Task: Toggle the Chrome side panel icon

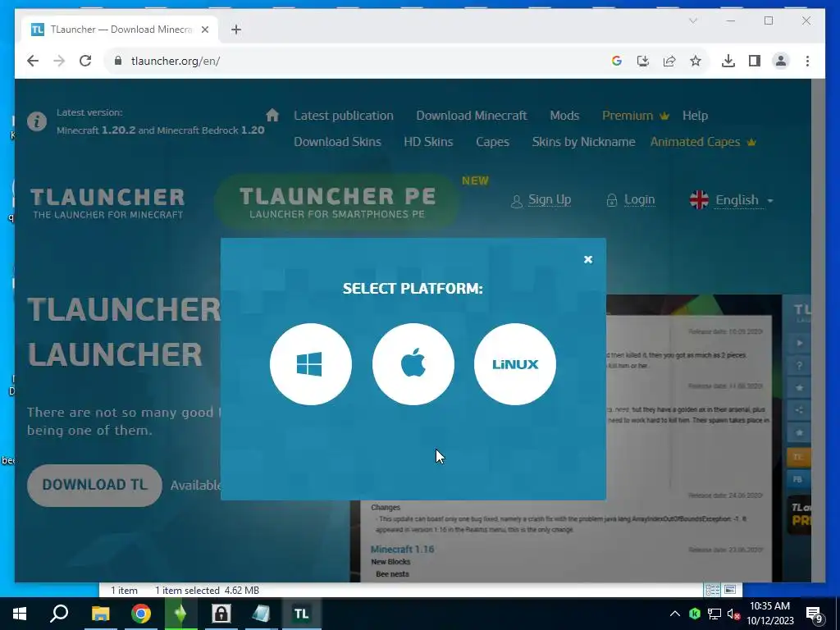Action: coord(755,61)
